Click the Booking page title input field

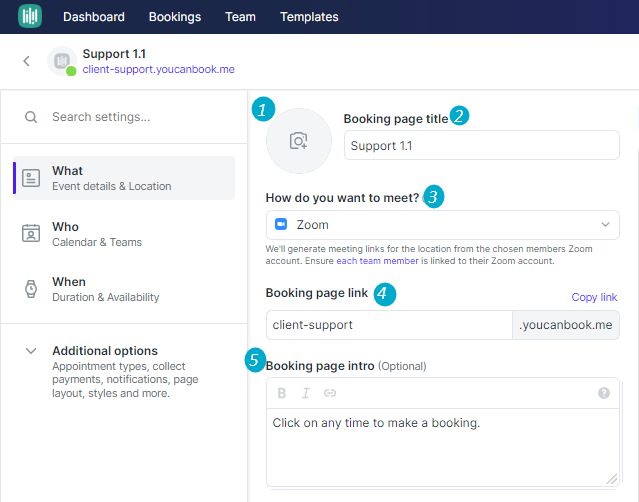click(482, 145)
